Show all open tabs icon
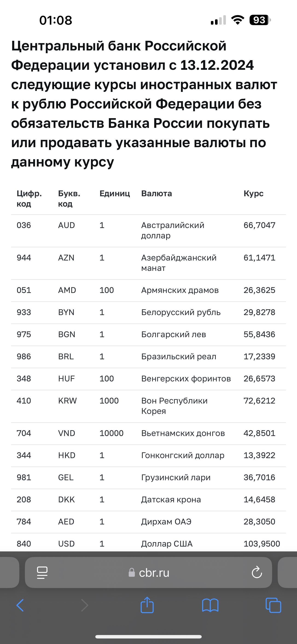The image size is (297, 644). click(273, 605)
